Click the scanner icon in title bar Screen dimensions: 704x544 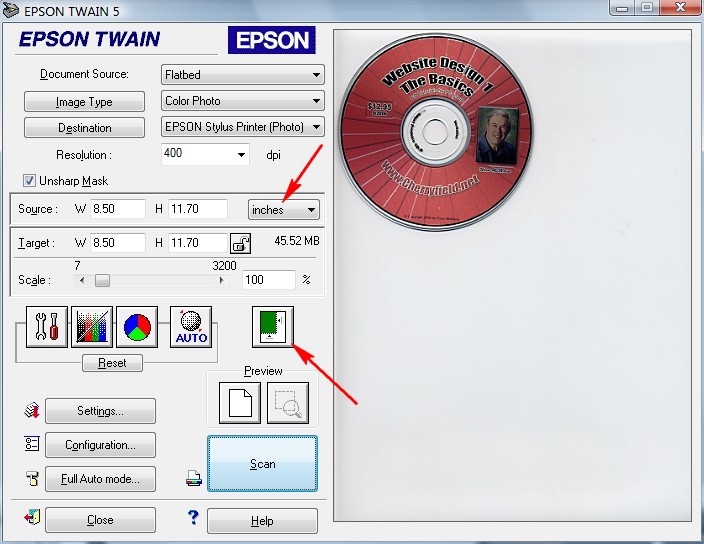point(10,10)
